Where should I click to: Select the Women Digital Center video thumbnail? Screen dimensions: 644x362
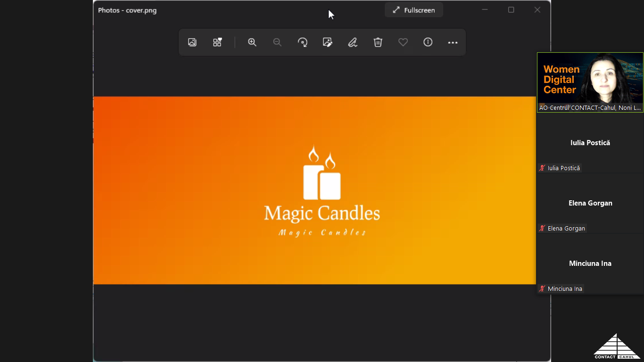click(x=590, y=82)
